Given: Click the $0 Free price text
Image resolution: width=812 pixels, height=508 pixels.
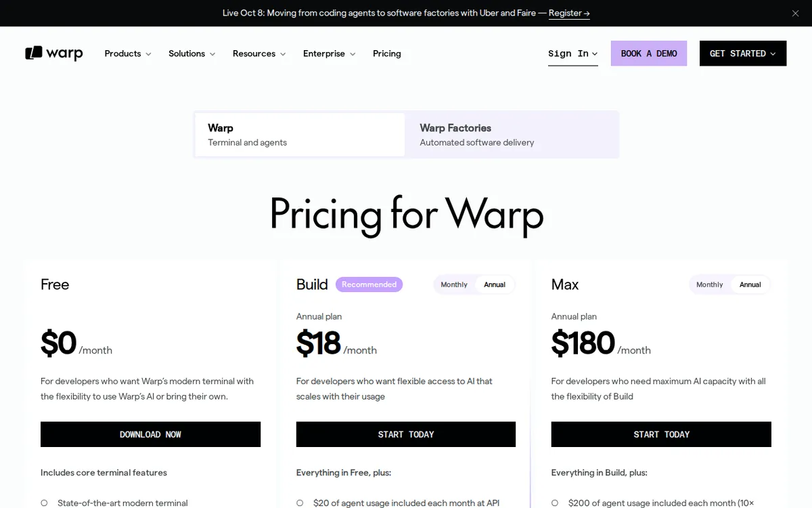Looking at the screenshot, I should point(58,343).
